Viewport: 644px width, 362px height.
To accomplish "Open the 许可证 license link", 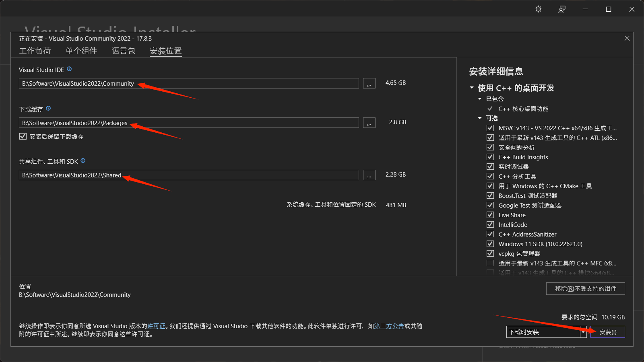I will tap(156, 326).
